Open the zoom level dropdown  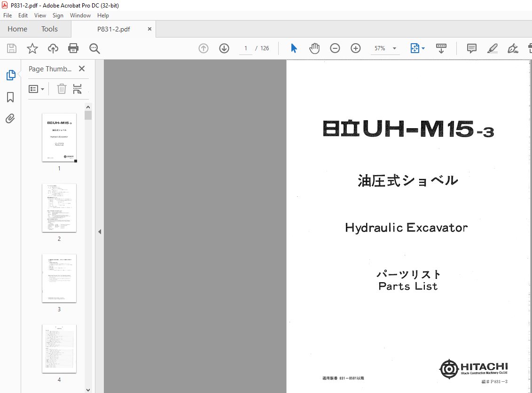(395, 48)
